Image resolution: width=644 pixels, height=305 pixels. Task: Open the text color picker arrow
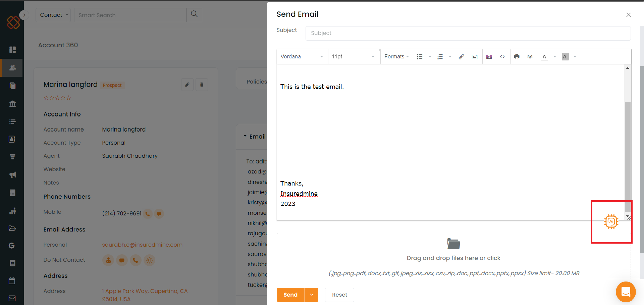pyautogui.click(x=555, y=57)
